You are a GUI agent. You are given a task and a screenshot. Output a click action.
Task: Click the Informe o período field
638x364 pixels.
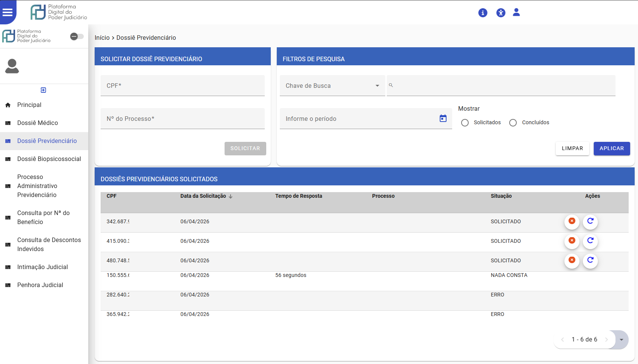click(x=366, y=119)
